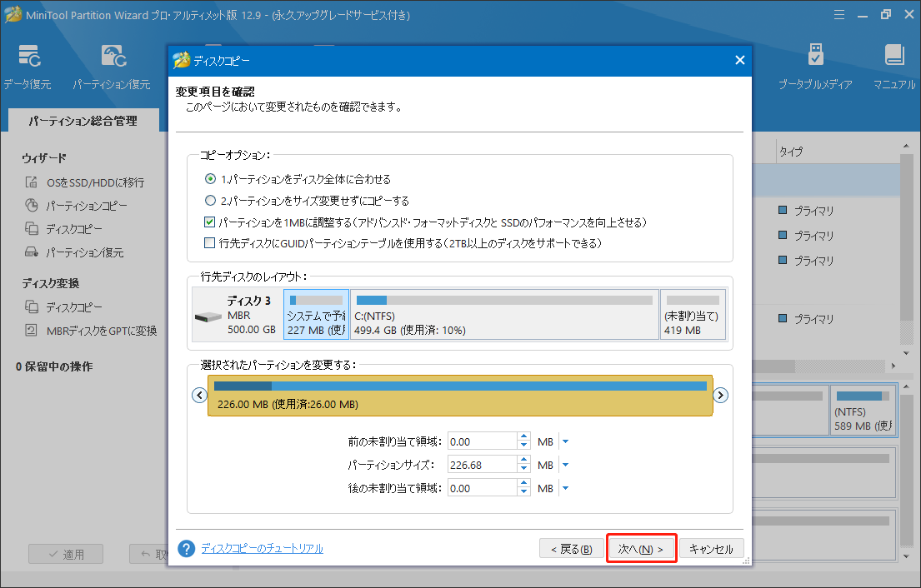Open the hamburger menu icon in title bar
This screenshot has width=921, height=588.
coord(839,15)
